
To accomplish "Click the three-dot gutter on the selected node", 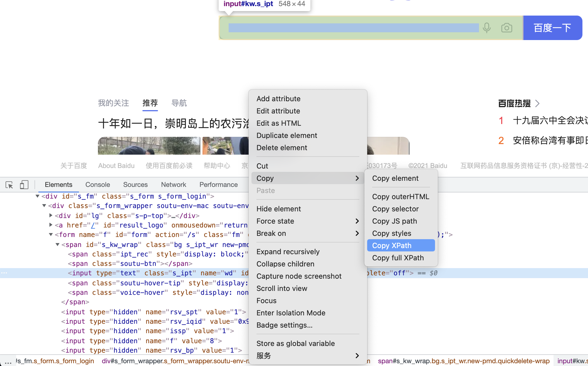I will (x=4, y=273).
